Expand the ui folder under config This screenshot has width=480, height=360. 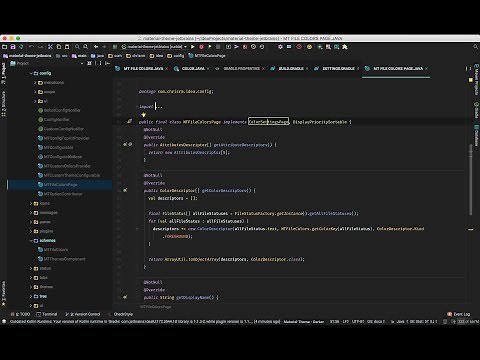pos(35,101)
